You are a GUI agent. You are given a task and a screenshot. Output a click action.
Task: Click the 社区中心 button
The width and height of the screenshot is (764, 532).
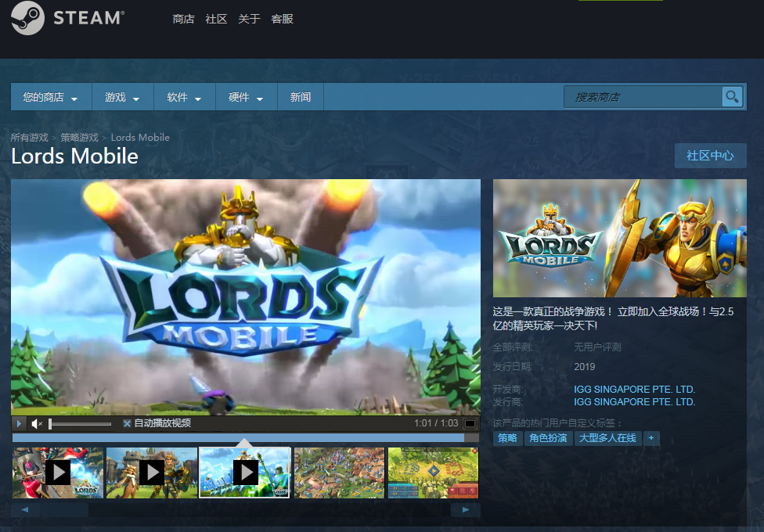[x=710, y=156]
